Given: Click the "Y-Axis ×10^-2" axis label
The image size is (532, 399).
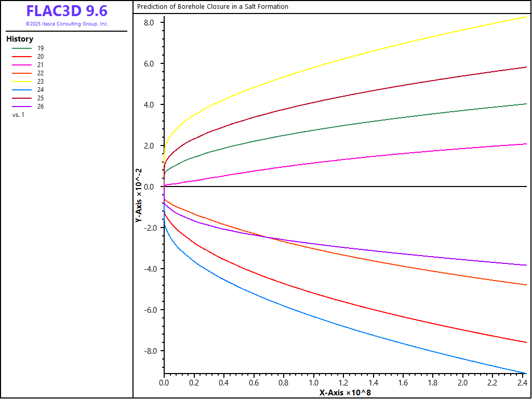Looking at the screenshot, I should (139, 195).
